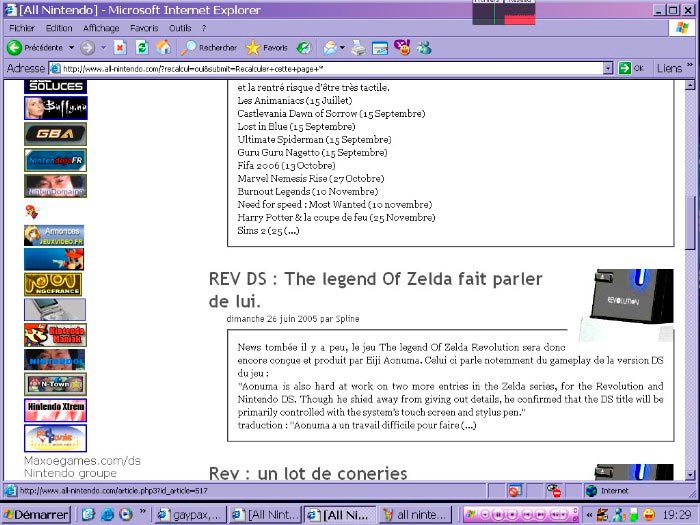This screenshot has height=525, width=700.
Task: Open the Nintendo Maniak banner
Action: (x=55, y=335)
